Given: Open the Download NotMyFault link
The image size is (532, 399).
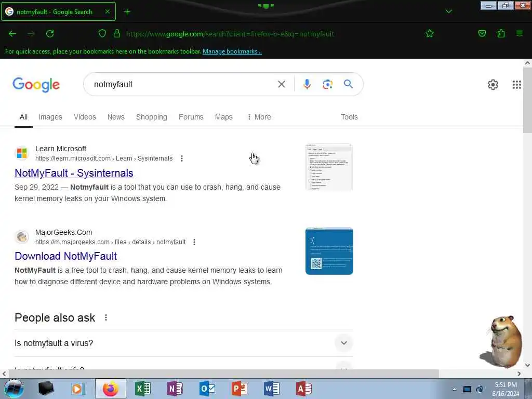Looking at the screenshot, I should point(66,256).
